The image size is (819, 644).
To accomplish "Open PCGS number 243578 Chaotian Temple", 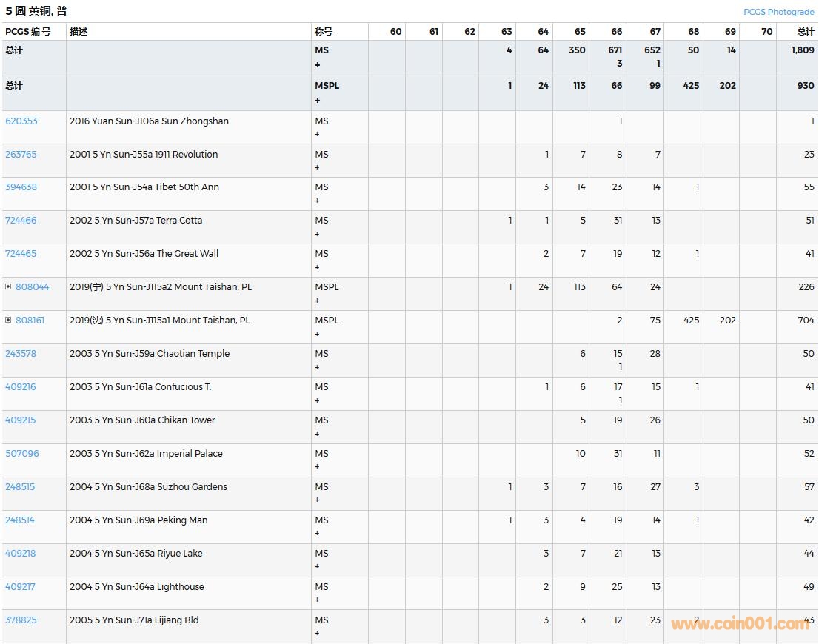I will 21,354.
